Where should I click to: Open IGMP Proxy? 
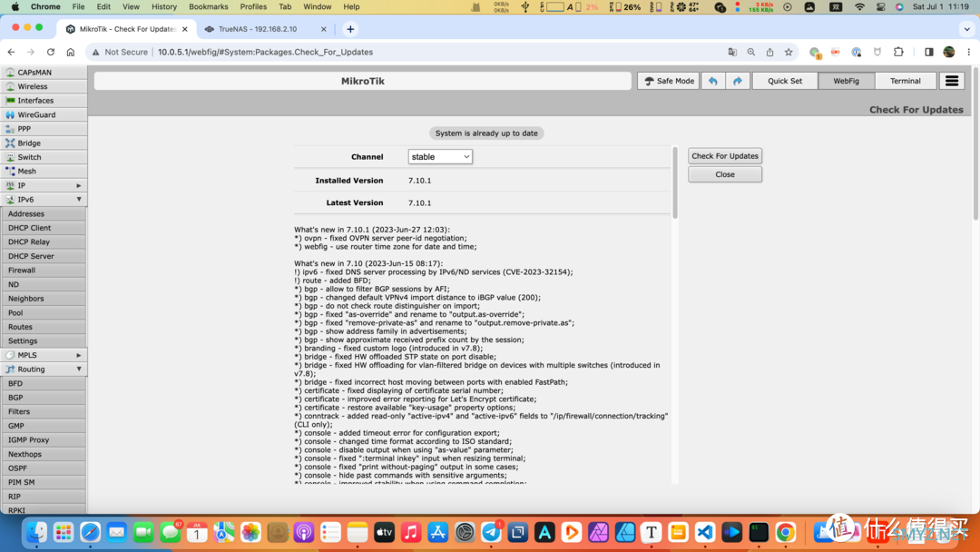pyautogui.click(x=44, y=440)
